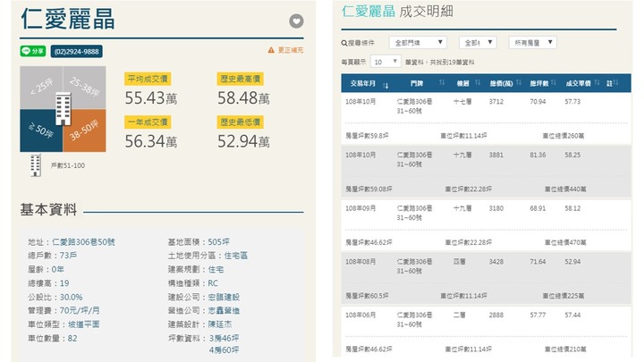Click the 車位總價470萬 detail text
The height and width of the screenshot is (362, 644).
pyautogui.click(x=565, y=242)
